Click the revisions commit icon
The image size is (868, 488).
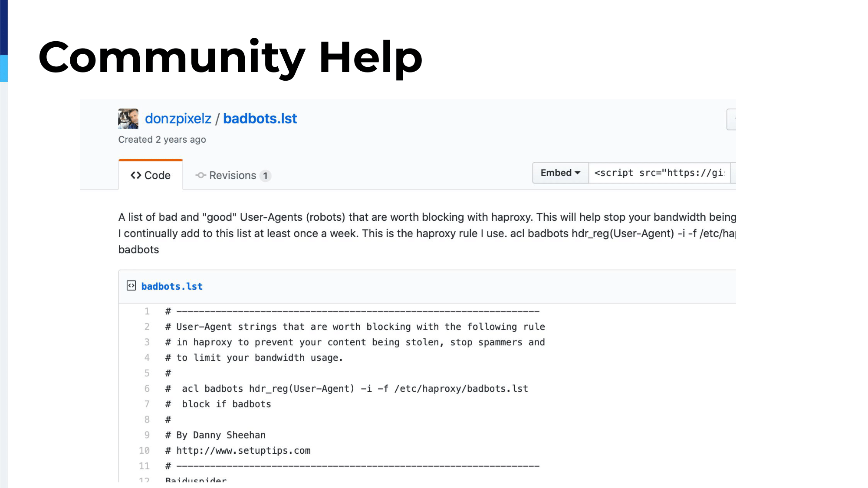[x=201, y=175]
